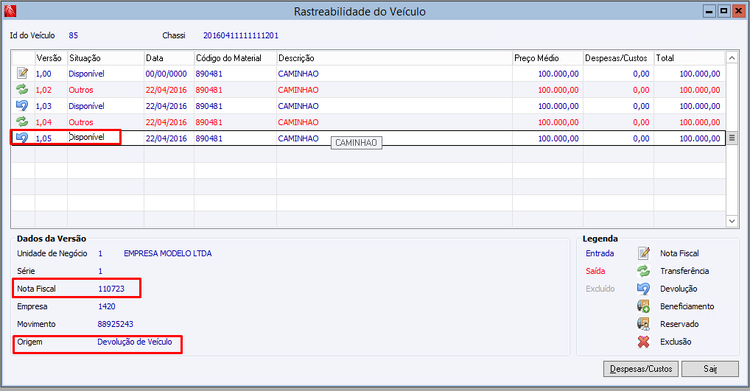The image size is (750, 391).
Task: Click CAMINHAO description in row 1,04
Action: [298, 122]
